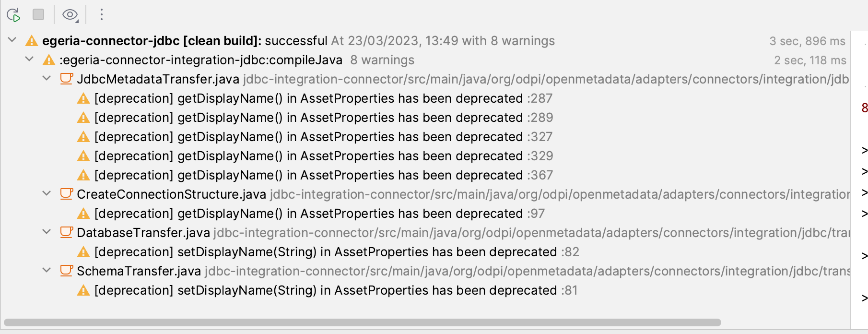Open the three-dot options menu
Image resolution: width=868 pixels, height=334 pixels.
[101, 14]
